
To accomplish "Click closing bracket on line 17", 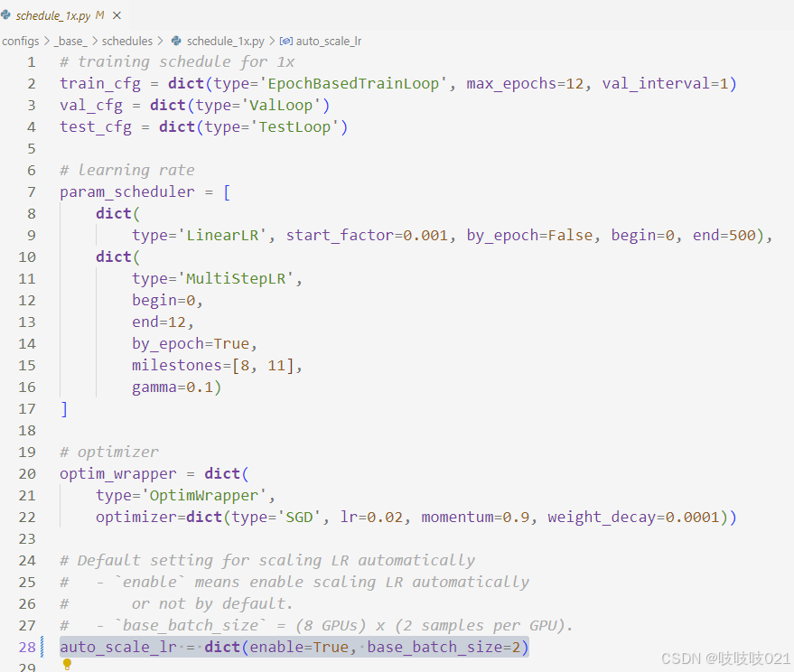I will tap(64, 408).
